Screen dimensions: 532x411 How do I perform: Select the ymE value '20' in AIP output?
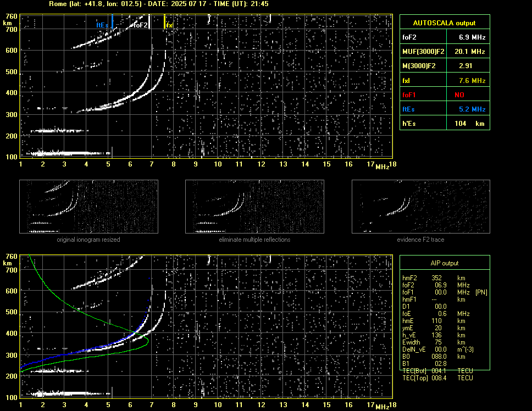pos(438,328)
